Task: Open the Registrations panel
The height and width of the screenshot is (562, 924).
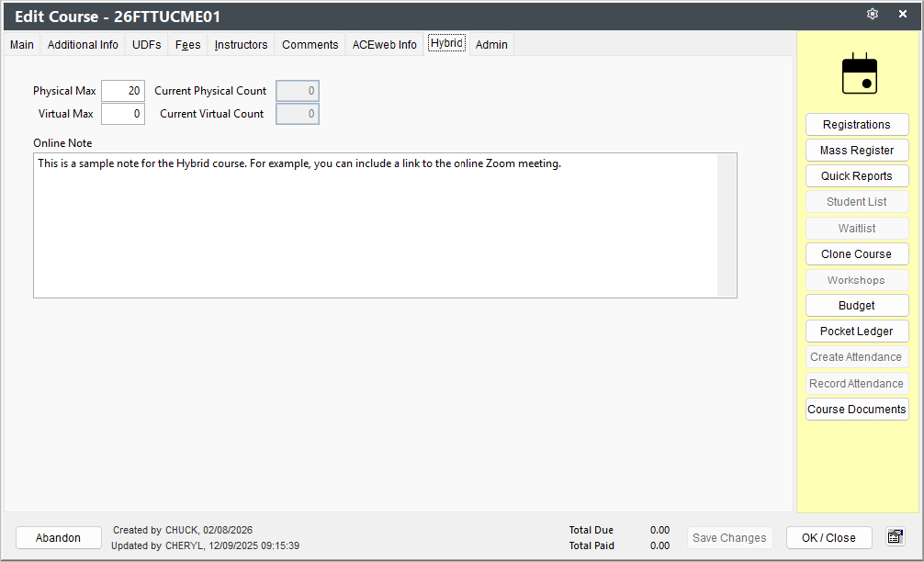Action: click(x=857, y=124)
